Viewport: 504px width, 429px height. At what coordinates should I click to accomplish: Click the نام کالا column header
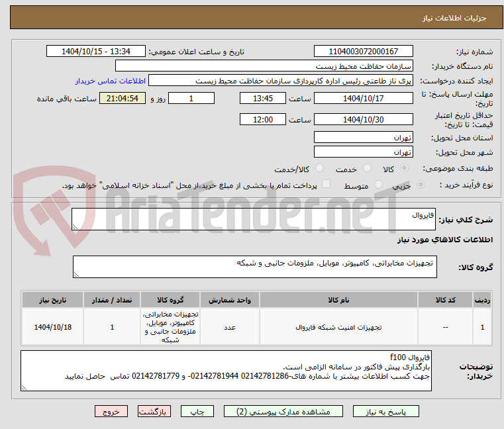point(338,300)
